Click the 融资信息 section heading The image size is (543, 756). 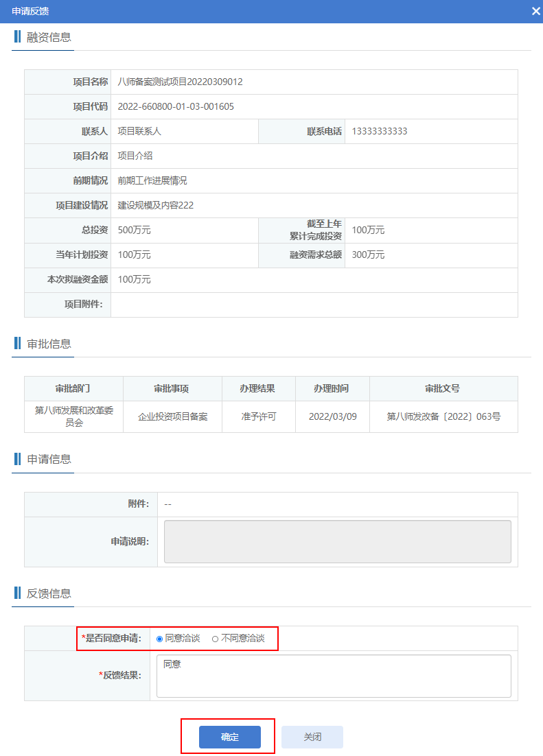49,37
